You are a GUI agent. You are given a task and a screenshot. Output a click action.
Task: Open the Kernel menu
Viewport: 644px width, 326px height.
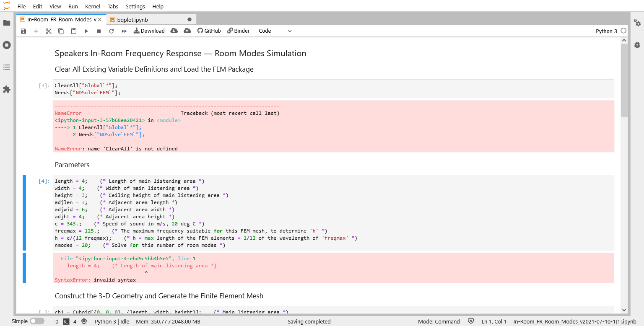[x=93, y=6]
